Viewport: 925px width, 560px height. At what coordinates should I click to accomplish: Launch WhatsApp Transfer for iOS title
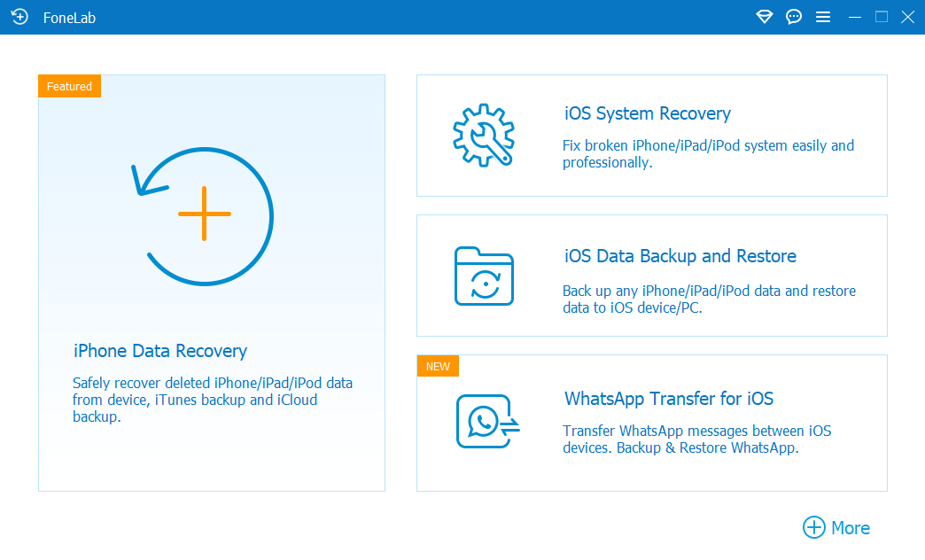[669, 399]
